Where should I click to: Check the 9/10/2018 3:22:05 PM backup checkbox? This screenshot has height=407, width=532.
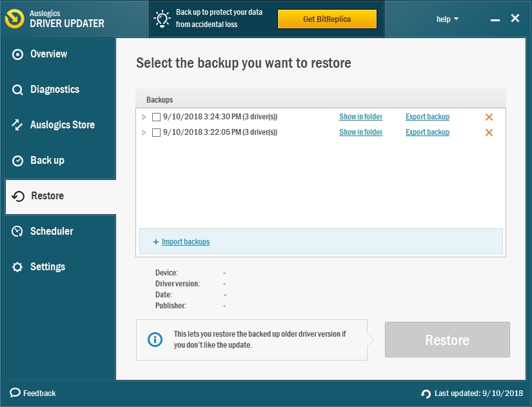156,133
